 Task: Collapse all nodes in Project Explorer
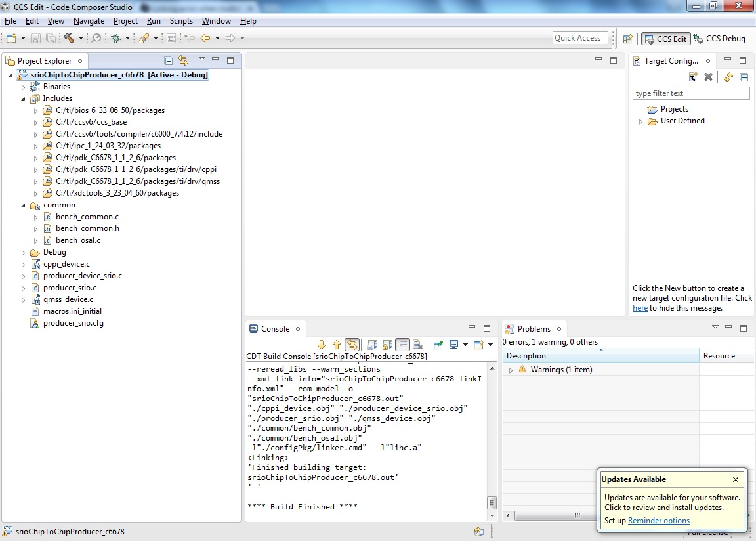[x=168, y=60]
